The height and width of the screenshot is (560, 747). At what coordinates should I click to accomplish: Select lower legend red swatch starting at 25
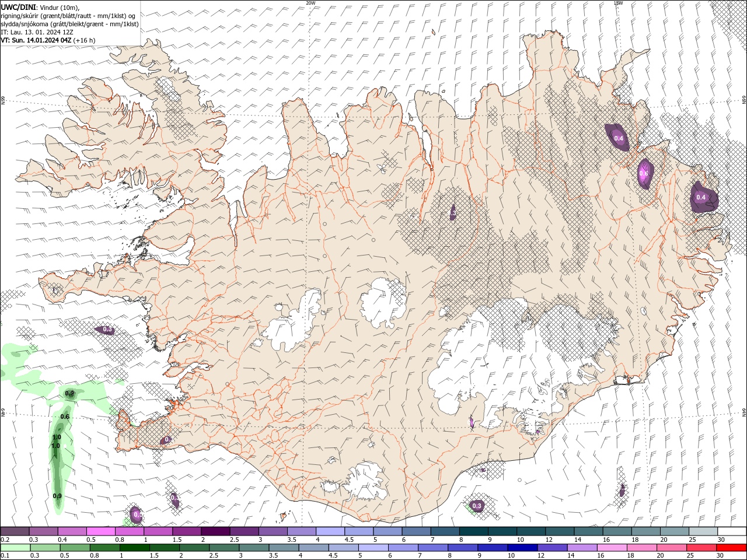click(x=701, y=548)
